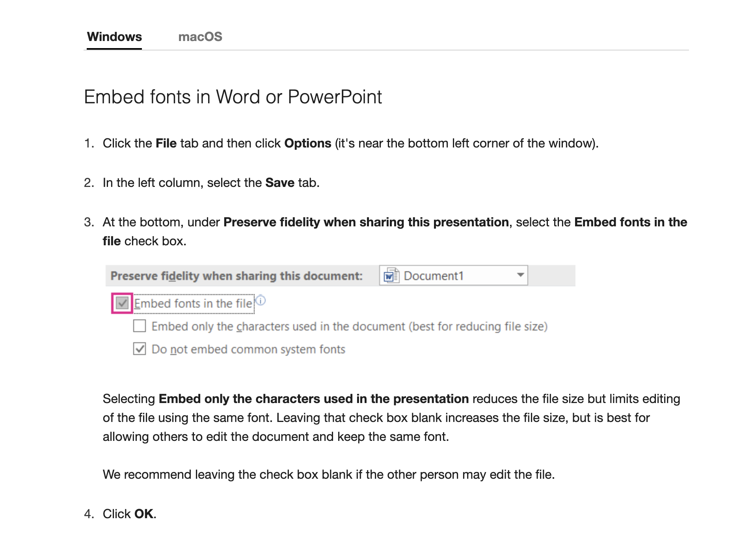This screenshot has width=756, height=545.
Task: Click Do not embed common system fonts label
Action: coord(248,349)
